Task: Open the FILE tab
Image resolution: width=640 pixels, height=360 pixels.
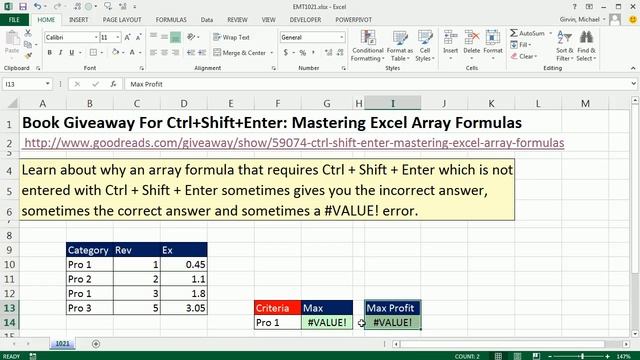Action: click(x=14, y=20)
